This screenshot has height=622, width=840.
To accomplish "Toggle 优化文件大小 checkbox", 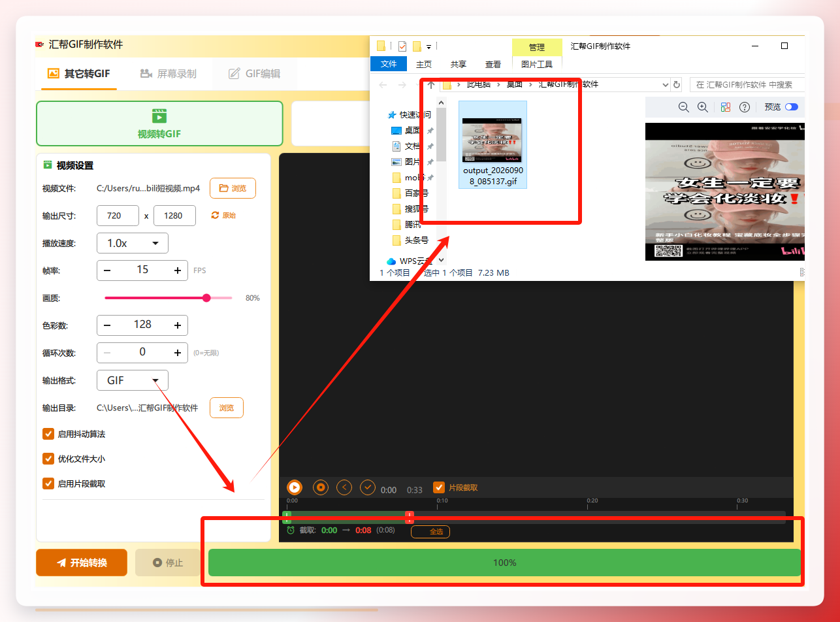I will pos(48,459).
